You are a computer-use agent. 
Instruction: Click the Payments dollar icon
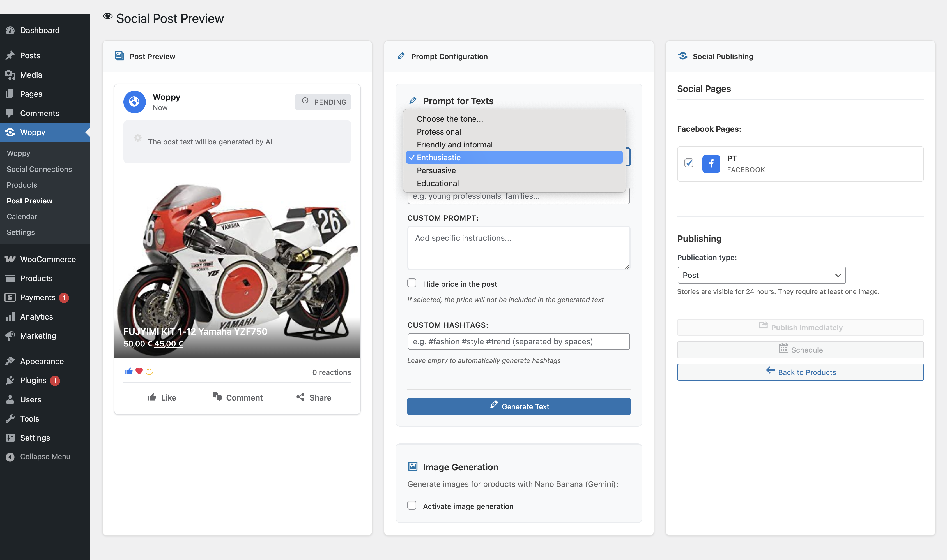tap(10, 297)
